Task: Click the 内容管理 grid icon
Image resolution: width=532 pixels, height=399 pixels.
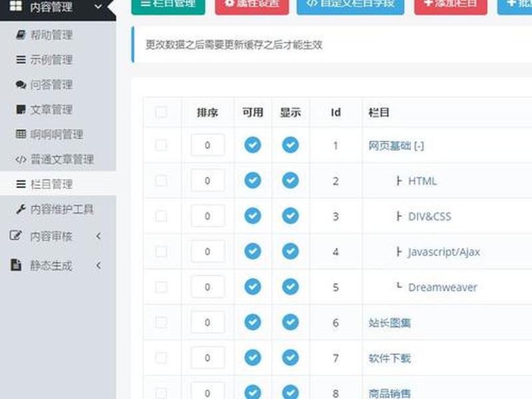Action: tap(16, 6)
